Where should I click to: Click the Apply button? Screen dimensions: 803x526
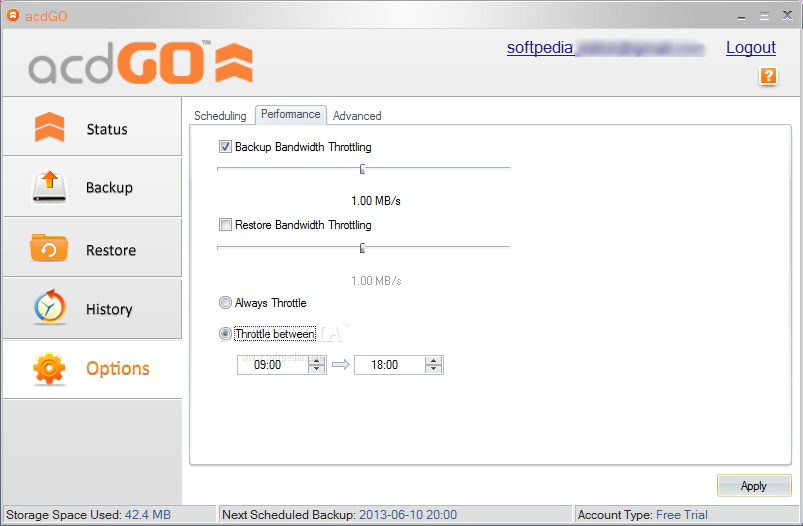click(x=754, y=486)
